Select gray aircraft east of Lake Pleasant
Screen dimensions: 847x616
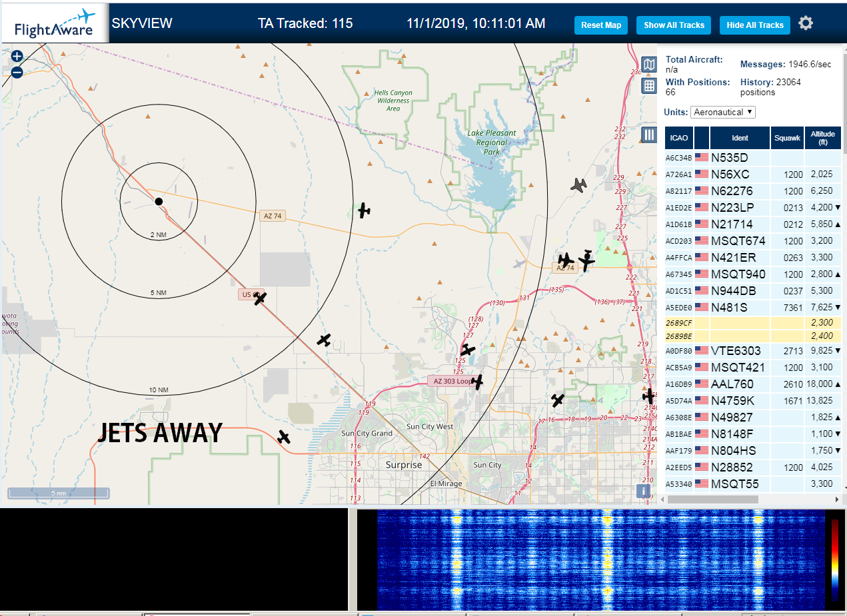click(x=580, y=185)
